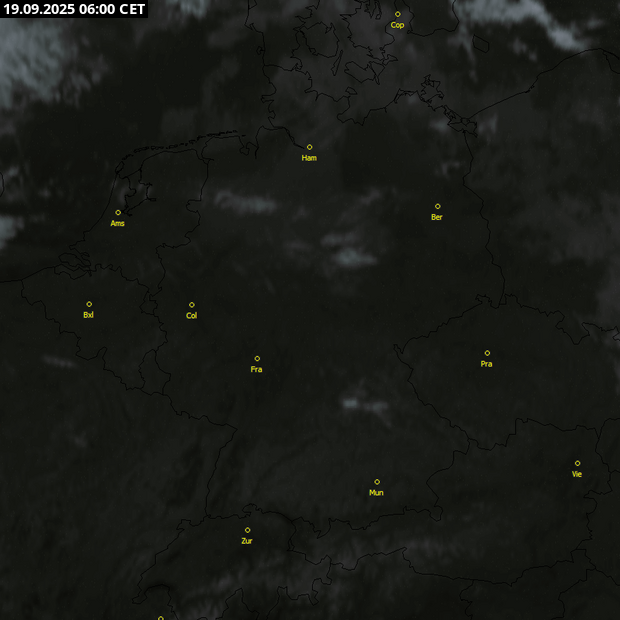Click the Munich (Mun) diamond marker

[377, 482]
